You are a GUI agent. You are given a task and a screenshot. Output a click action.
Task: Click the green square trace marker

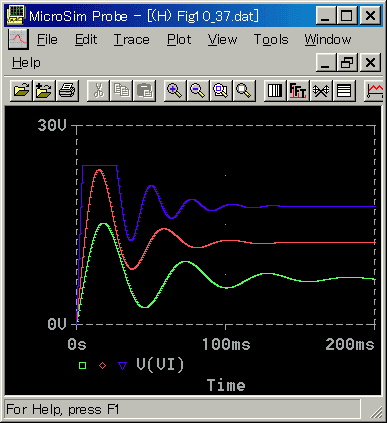click(x=82, y=366)
